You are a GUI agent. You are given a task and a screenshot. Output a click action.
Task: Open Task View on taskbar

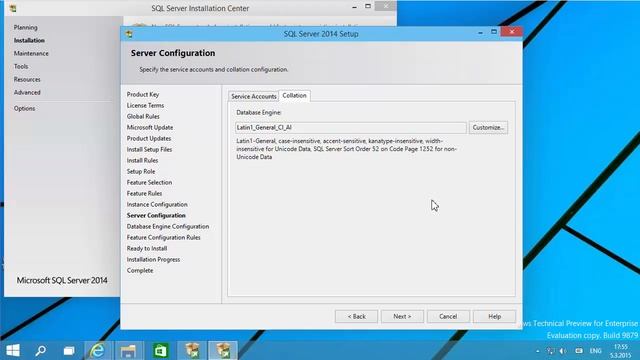[69, 351]
